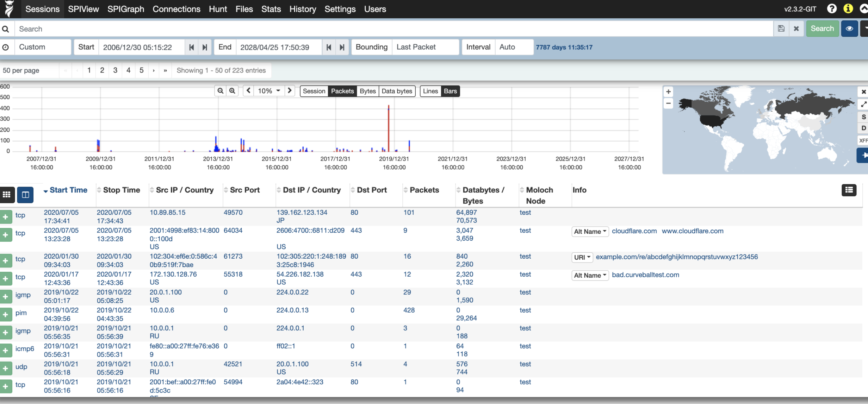Open Custom time range dropdown
868x404 pixels.
tap(43, 47)
